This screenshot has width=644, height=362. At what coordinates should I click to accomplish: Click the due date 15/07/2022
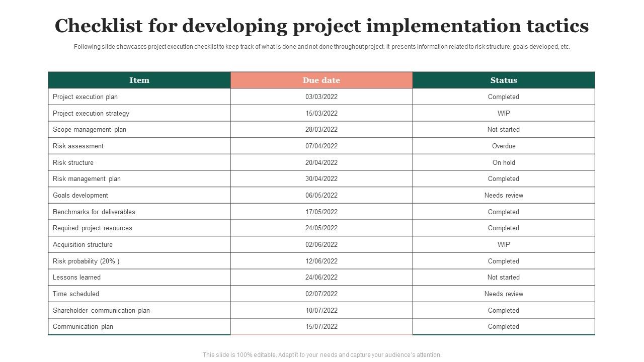321,327
